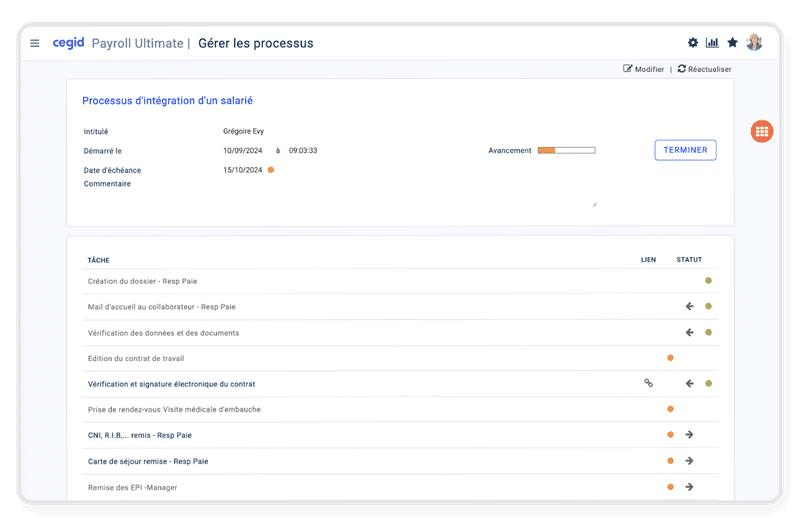Click the Avancement progress bar
Image resolution: width=800 pixels, height=528 pixels.
[566, 150]
